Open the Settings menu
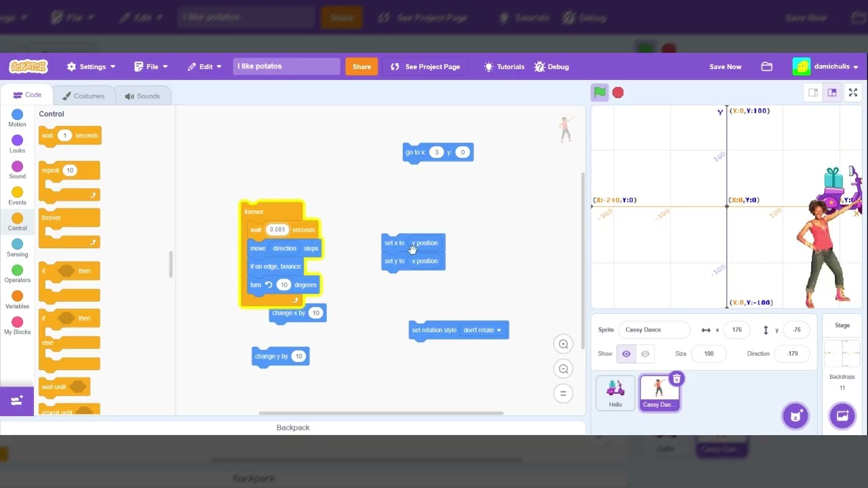This screenshot has height=488, width=868. [x=91, y=66]
